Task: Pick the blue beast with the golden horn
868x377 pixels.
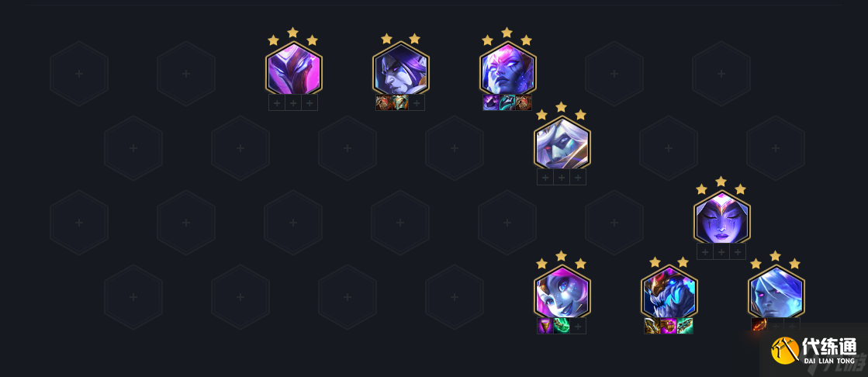Action: coord(669,291)
